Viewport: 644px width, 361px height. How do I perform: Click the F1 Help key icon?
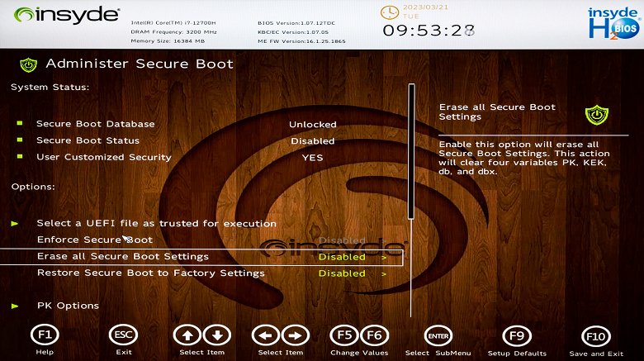pyautogui.click(x=45, y=335)
